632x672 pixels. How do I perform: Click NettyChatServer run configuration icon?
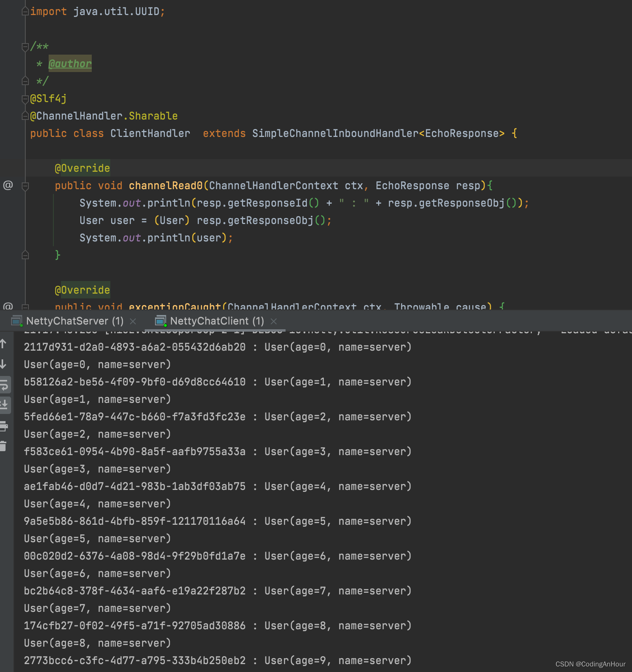17,321
